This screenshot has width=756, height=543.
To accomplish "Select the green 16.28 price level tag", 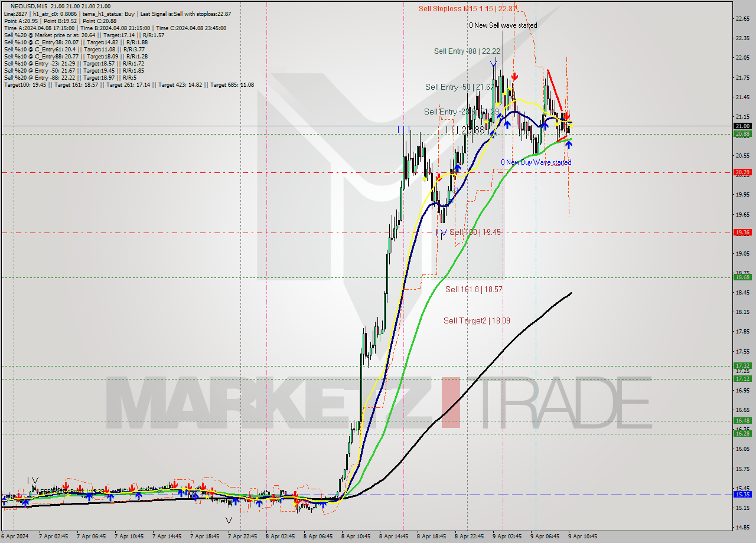I will click(x=742, y=434).
